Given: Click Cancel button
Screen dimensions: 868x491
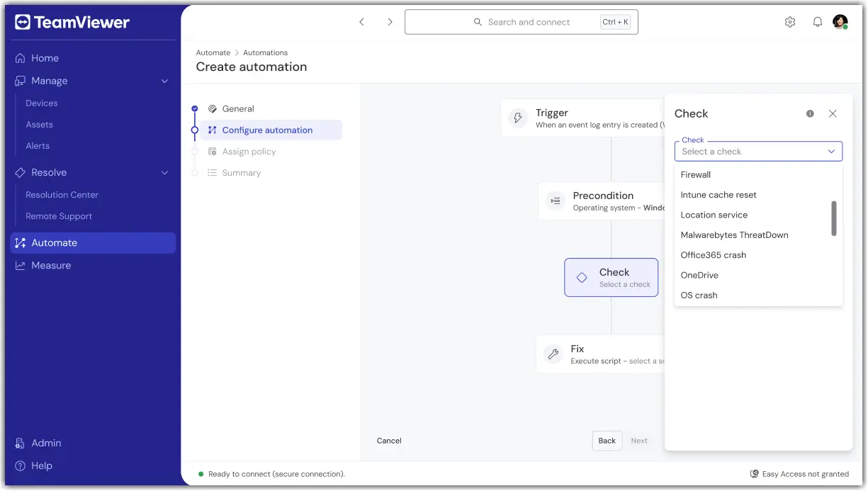Looking at the screenshot, I should (x=389, y=441).
